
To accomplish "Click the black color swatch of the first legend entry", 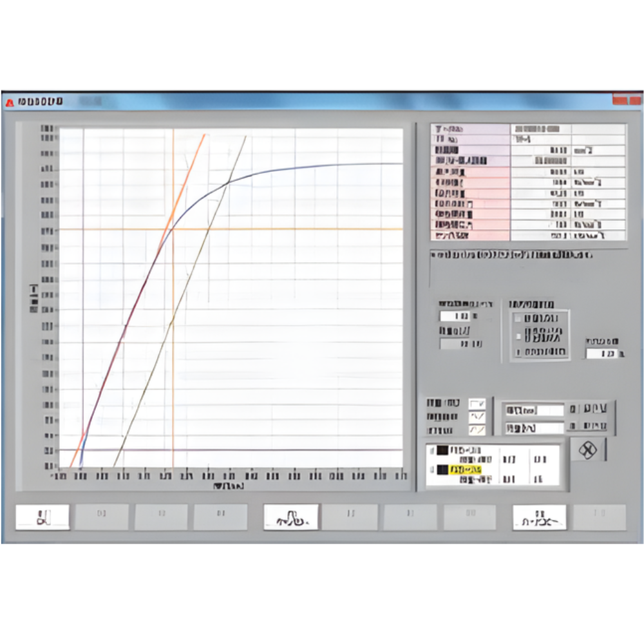I will [442, 451].
